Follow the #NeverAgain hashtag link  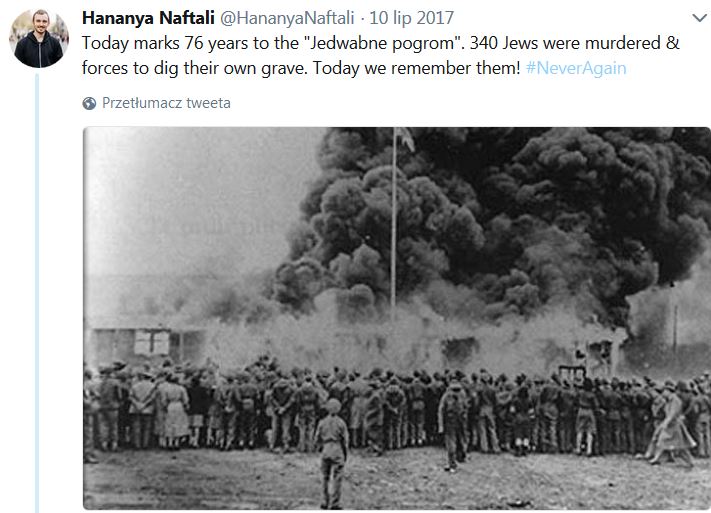[576, 68]
